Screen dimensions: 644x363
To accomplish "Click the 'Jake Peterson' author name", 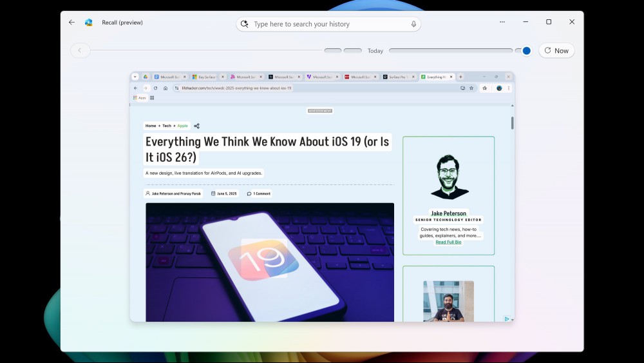I will click(448, 213).
